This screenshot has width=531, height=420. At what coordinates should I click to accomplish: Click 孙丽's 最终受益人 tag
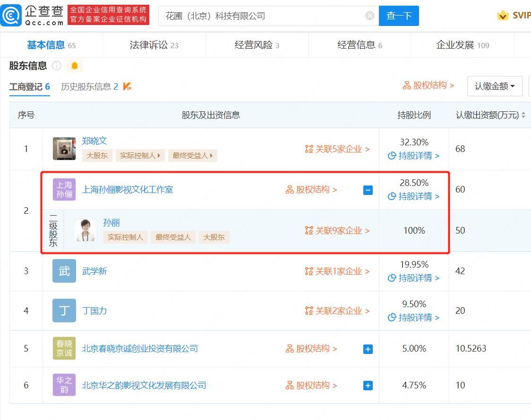pos(173,237)
